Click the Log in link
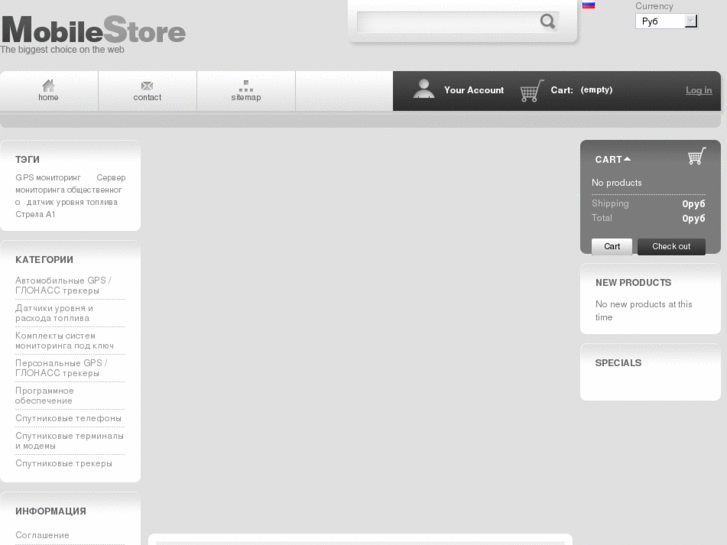727x545 pixels. [x=699, y=90]
